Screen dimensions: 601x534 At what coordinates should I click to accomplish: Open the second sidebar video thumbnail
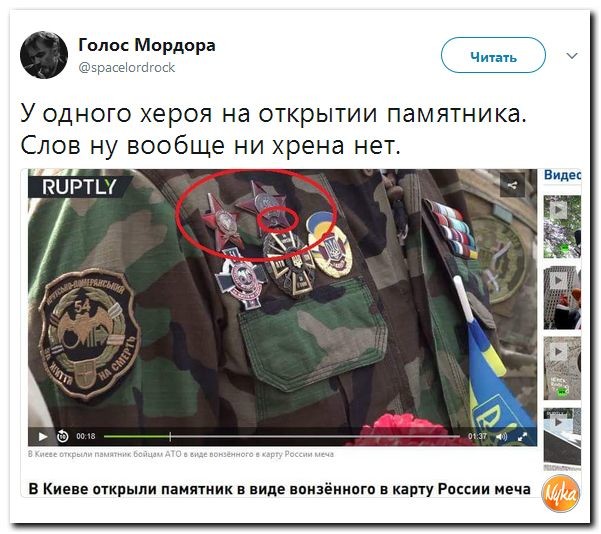pos(562,298)
